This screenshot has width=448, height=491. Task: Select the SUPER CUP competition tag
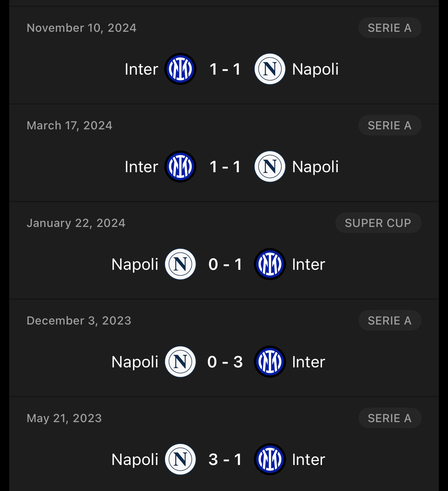[378, 223]
